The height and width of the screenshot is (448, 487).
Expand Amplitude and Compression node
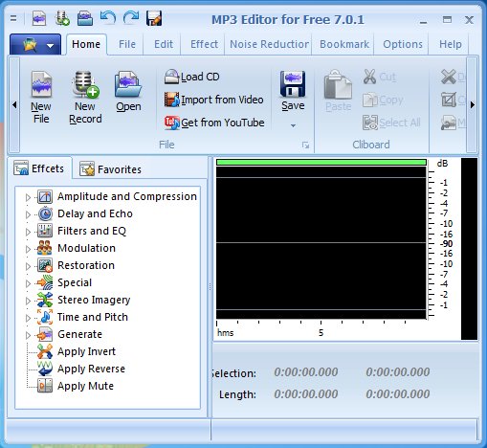click(x=28, y=197)
